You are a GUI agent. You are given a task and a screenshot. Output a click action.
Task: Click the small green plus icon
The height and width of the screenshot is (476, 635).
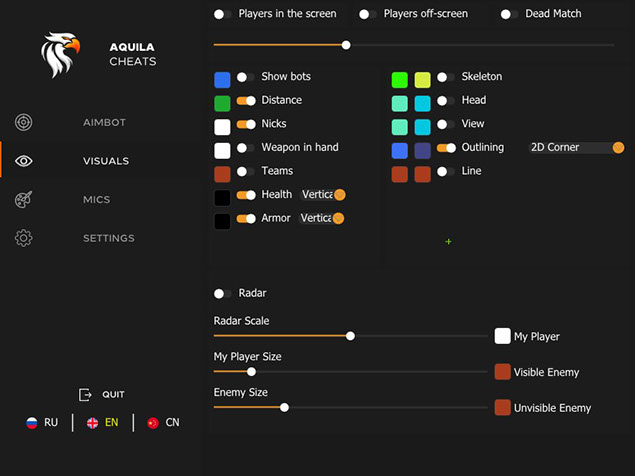448,242
